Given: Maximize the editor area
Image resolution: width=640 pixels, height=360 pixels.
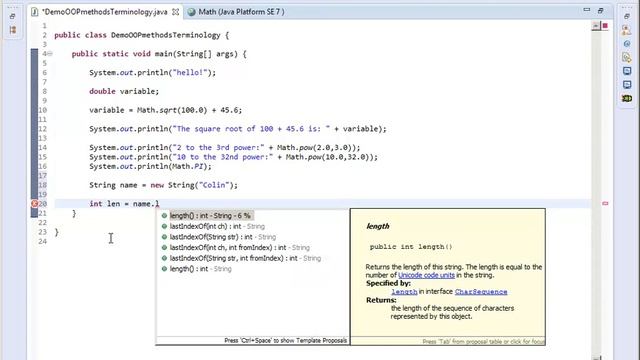Looking at the screenshot, I should tap(600, 11).
